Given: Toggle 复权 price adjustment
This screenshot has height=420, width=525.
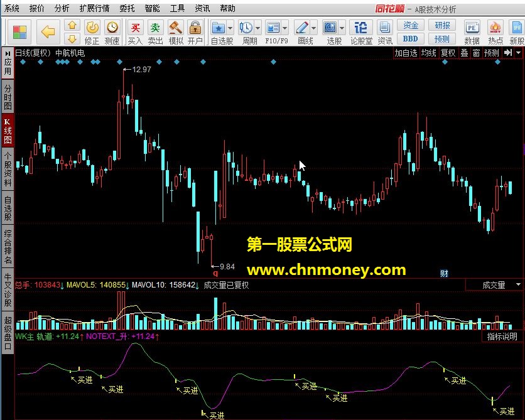Looking at the screenshot, I should point(448,53).
